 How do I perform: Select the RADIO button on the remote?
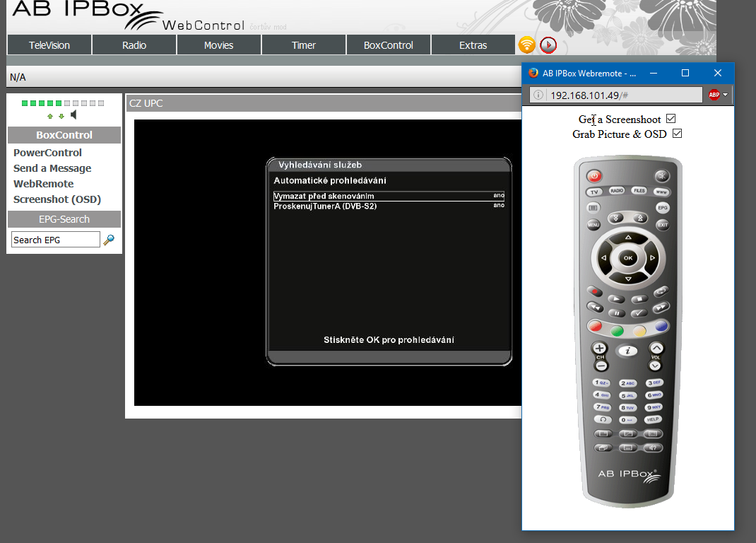[x=617, y=191]
